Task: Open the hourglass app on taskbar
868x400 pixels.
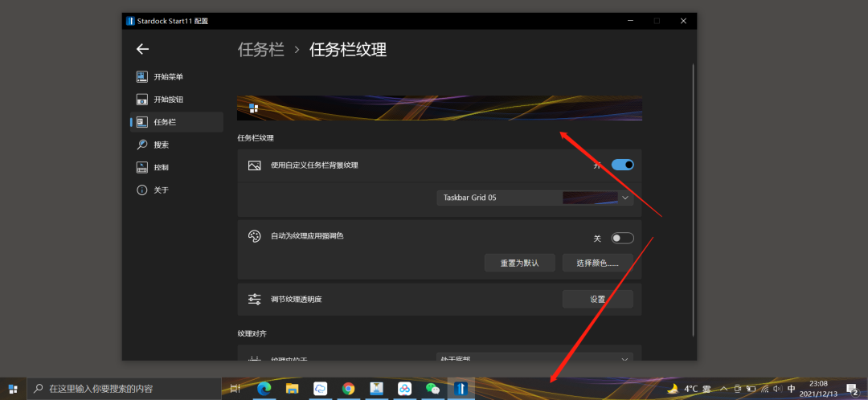Action: tap(376, 389)
